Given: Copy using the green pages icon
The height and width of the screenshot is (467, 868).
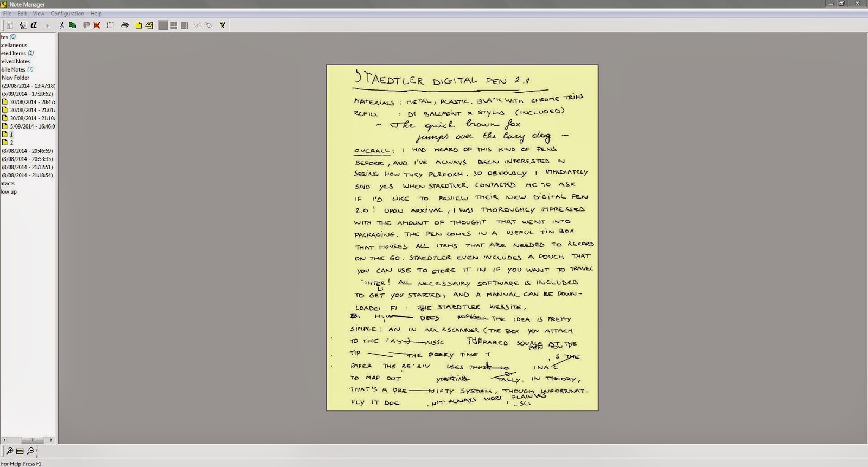Looking at the screenshot, I should 73,25.
